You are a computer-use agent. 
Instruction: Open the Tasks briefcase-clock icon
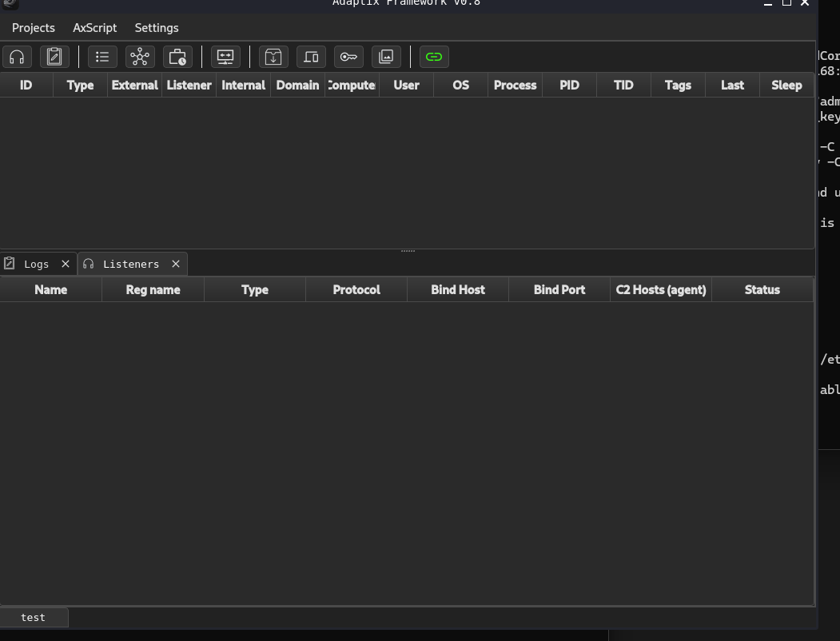(x=177, y=57)
